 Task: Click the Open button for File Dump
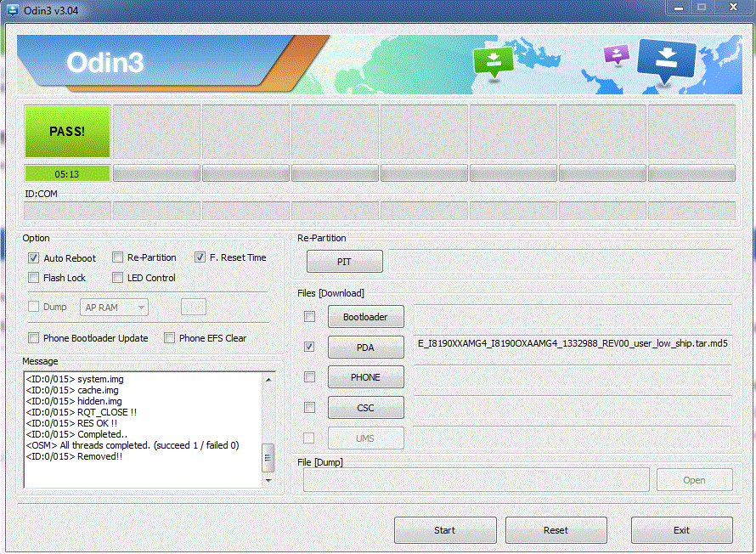[x=694, y=480]
